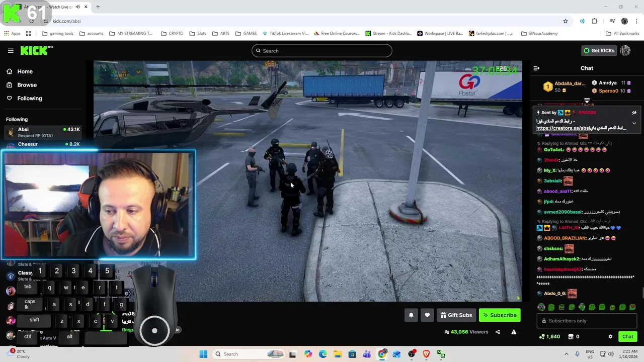Open the browser three-dot menu
644x362 pixels.
pos(636,21)
